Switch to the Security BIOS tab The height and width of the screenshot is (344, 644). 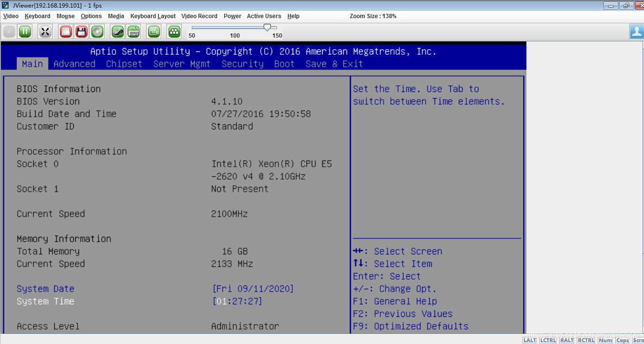[x=242, y=64]
